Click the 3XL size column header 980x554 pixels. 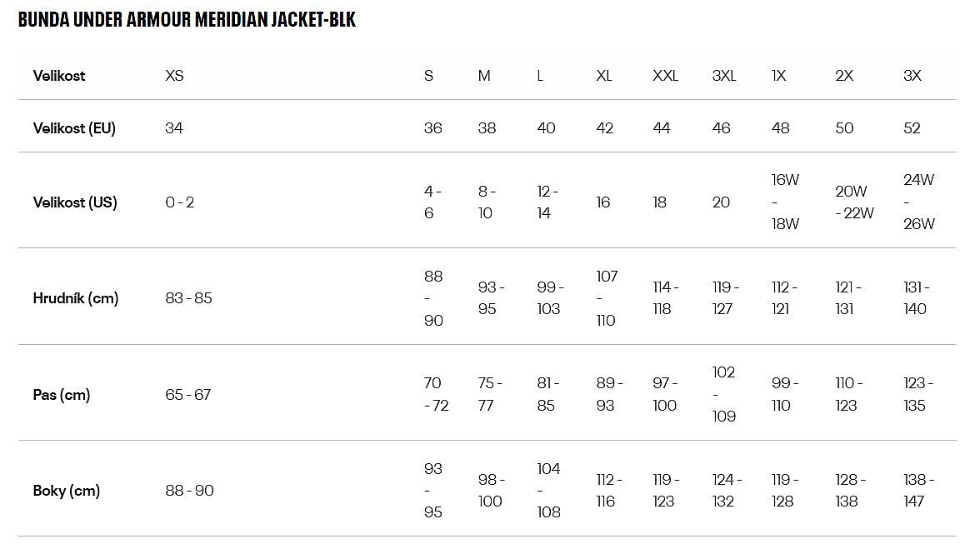(723, 76)
